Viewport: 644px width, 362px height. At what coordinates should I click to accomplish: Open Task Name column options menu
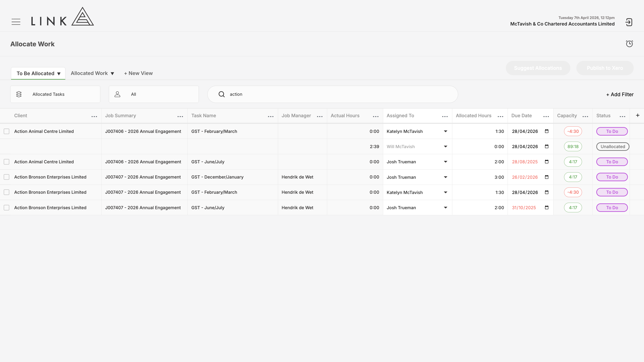pos(270,116)
